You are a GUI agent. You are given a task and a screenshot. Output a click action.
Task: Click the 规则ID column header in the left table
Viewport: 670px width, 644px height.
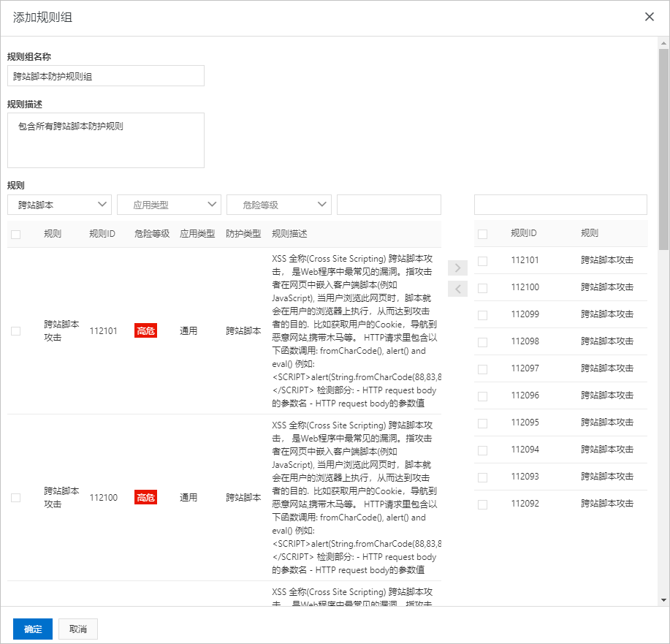pyautogui.click(x=102, y=233)
